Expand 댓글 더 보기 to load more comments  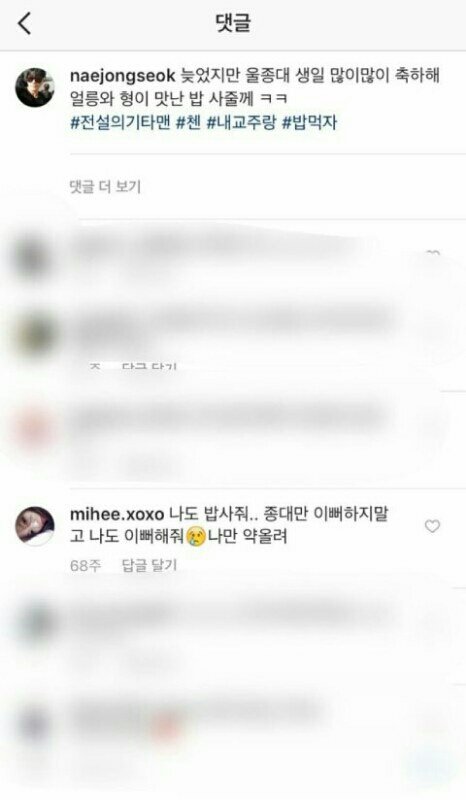(105, 187)
